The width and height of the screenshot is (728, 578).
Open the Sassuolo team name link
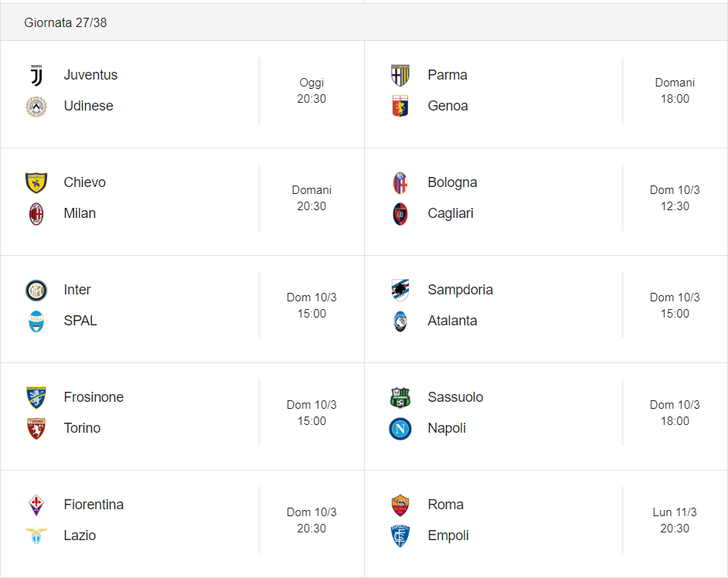tap(455, 397)
